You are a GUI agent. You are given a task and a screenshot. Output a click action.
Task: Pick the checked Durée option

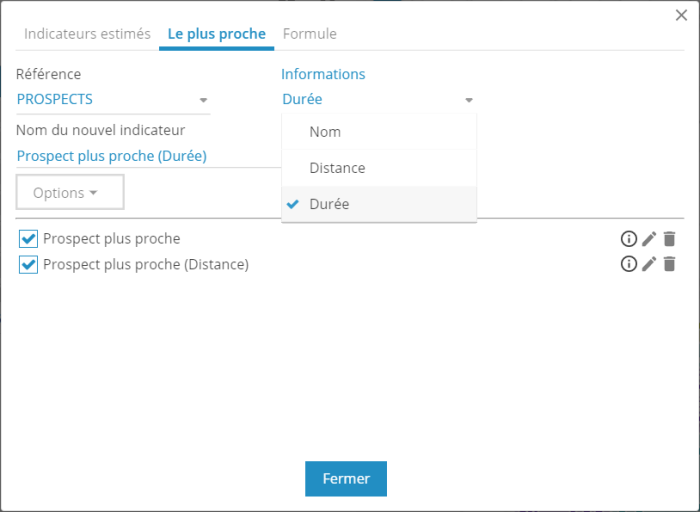pos(329,203)
